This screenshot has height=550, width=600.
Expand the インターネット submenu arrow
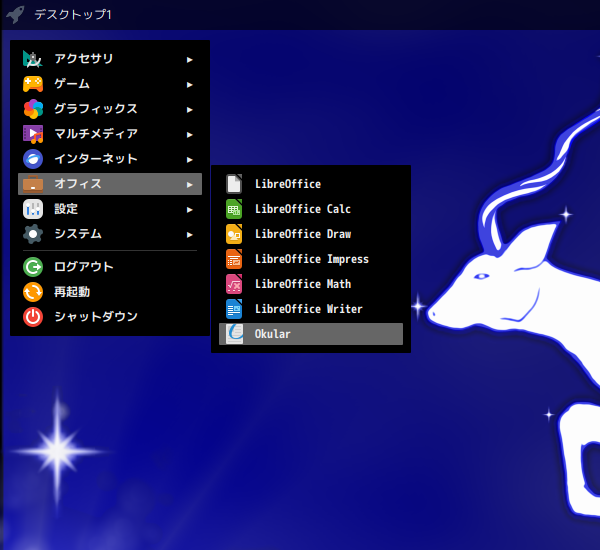pyautogui.click(x=189, y=160)
